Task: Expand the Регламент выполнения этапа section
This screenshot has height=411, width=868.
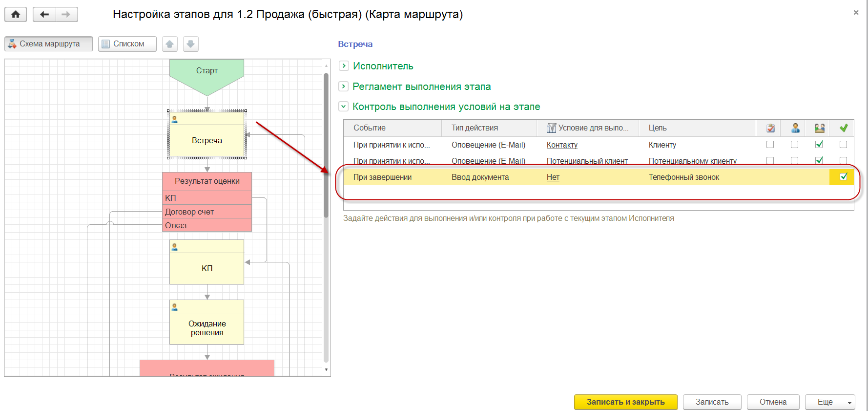Action: click(344, 86)
